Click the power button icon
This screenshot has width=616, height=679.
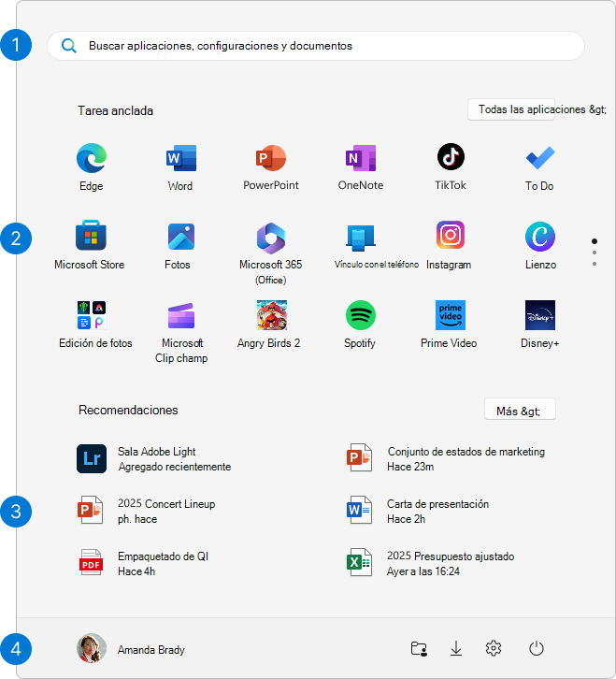coord(537,648)
